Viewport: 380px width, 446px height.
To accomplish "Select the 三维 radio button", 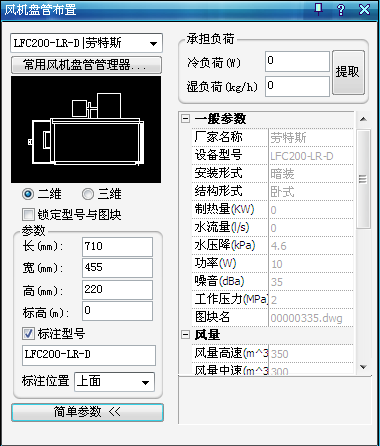I will pyautogui.click(x=88, y=194).
